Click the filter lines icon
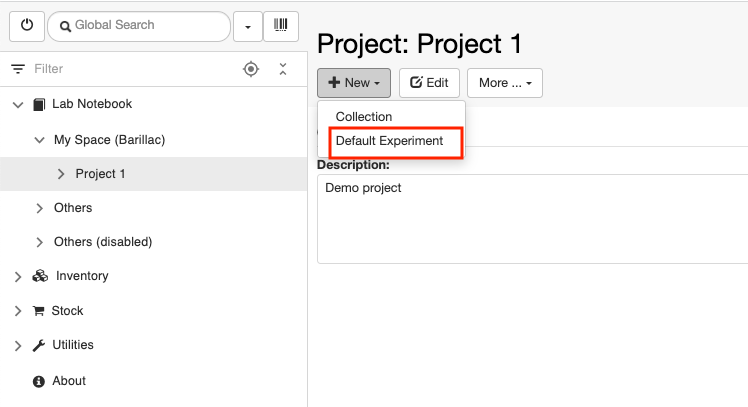This screenshot has width=748, height=407. [x=18, y=69]
